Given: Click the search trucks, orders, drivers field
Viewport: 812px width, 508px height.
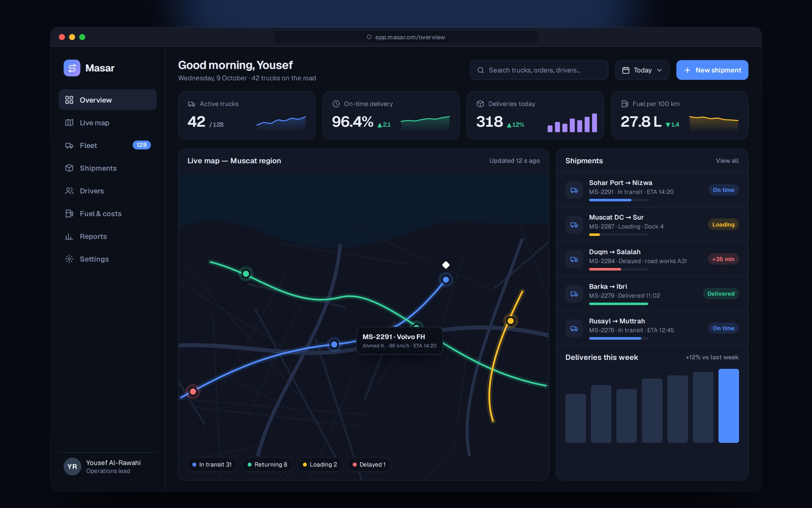Looking at the screenshot, I should 539,70.
